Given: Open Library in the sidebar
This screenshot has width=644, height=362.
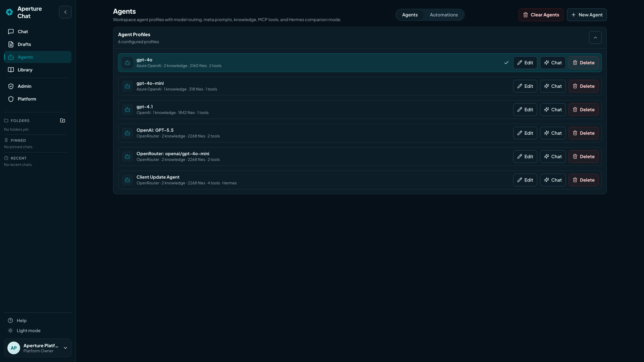Looking at the screenshot, I should pos(37,70).
